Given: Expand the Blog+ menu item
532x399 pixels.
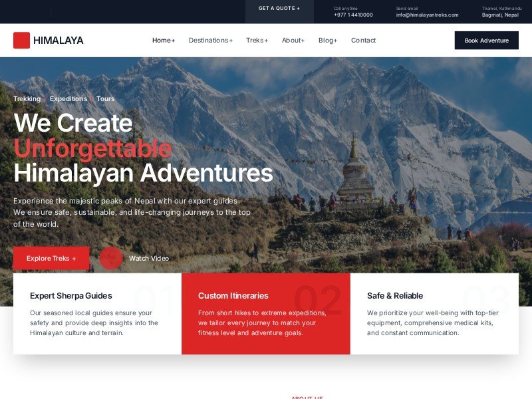Looking at the screenshot, I should coord(328,41).
